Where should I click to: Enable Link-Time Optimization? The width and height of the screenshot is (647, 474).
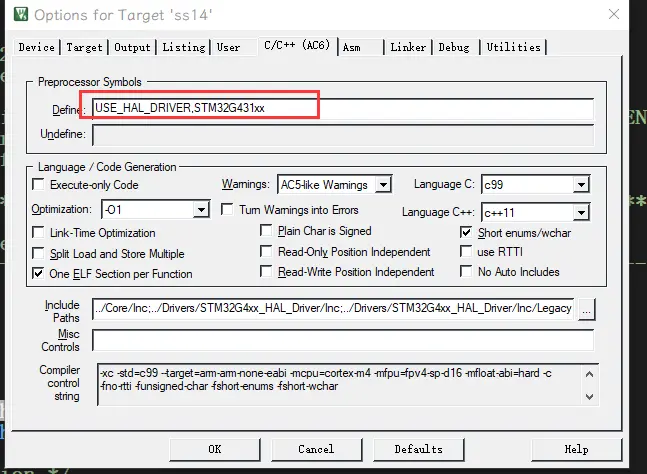click(40, 233)
